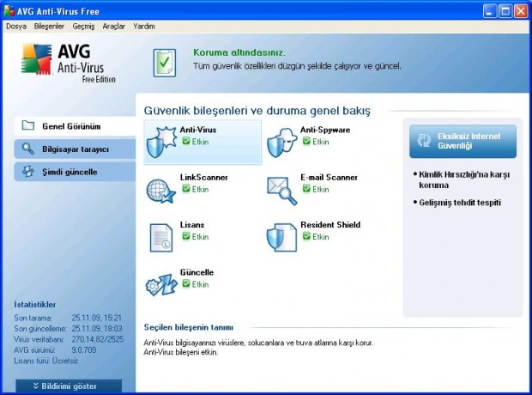This screenshot has height=395, width=532.
Task: Click Virüs veritabanı value 270.14.82/2525
Action: [x=97, y=339]
